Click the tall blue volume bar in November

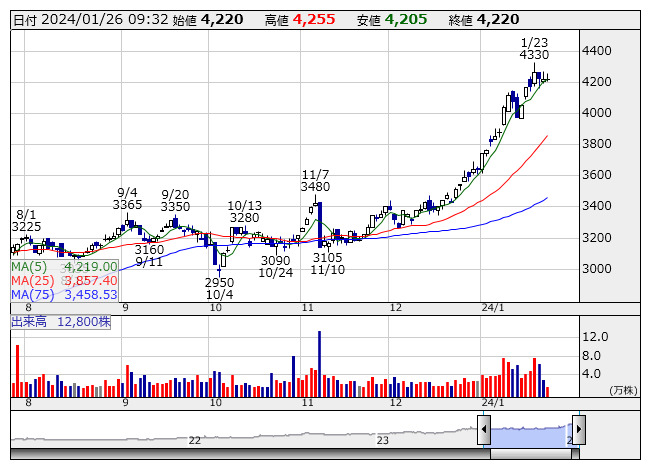click(x=319, y=364)
